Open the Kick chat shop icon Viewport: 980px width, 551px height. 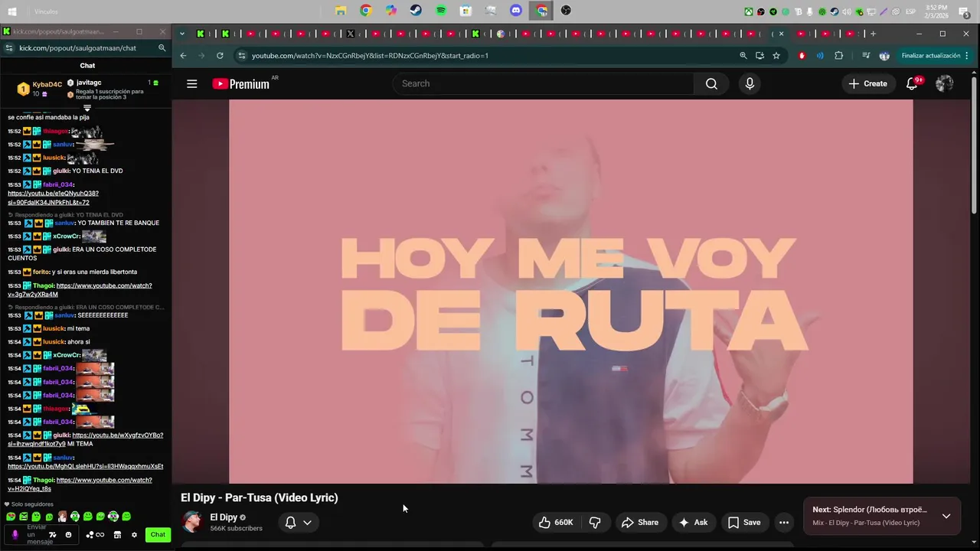coord(117,535)
